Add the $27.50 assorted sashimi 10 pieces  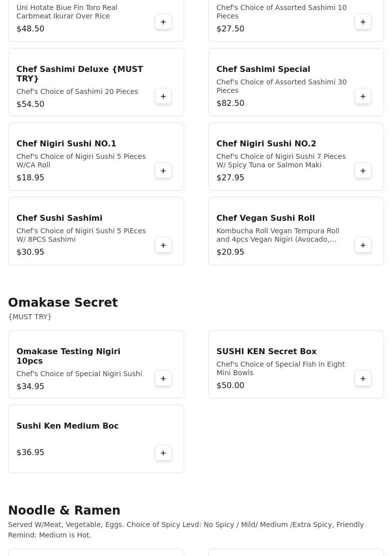[363, 21]
